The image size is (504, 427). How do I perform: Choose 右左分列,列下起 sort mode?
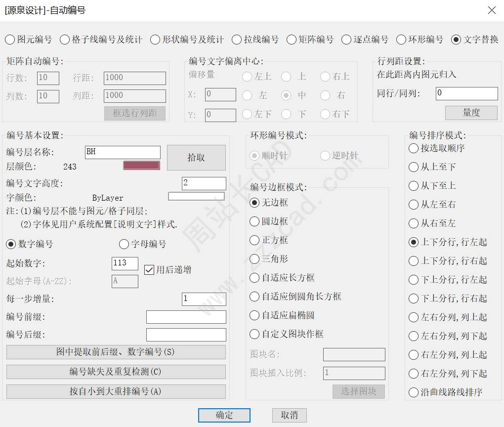(448, 374)
